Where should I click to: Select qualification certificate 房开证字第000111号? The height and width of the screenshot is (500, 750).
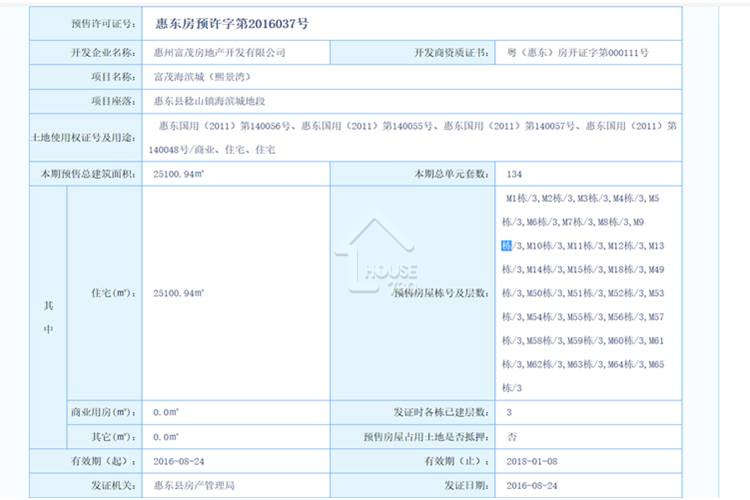(x=603, y=52)
